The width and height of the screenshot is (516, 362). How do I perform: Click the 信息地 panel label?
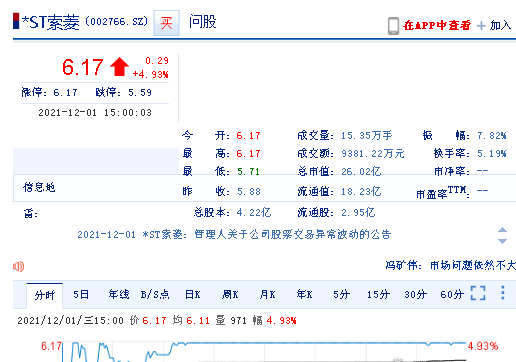[x=39, y=187]
